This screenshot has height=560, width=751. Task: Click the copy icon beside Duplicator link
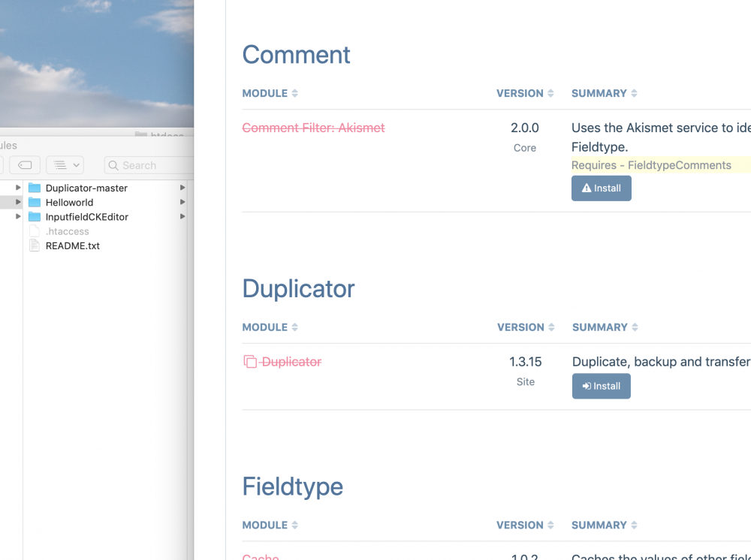pyautogui.click(x=250, y=362)
